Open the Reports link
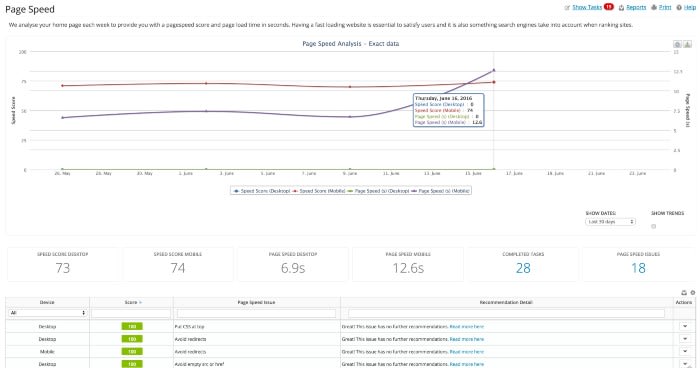This screenshot has width=700, height=368. coord(636,7)
